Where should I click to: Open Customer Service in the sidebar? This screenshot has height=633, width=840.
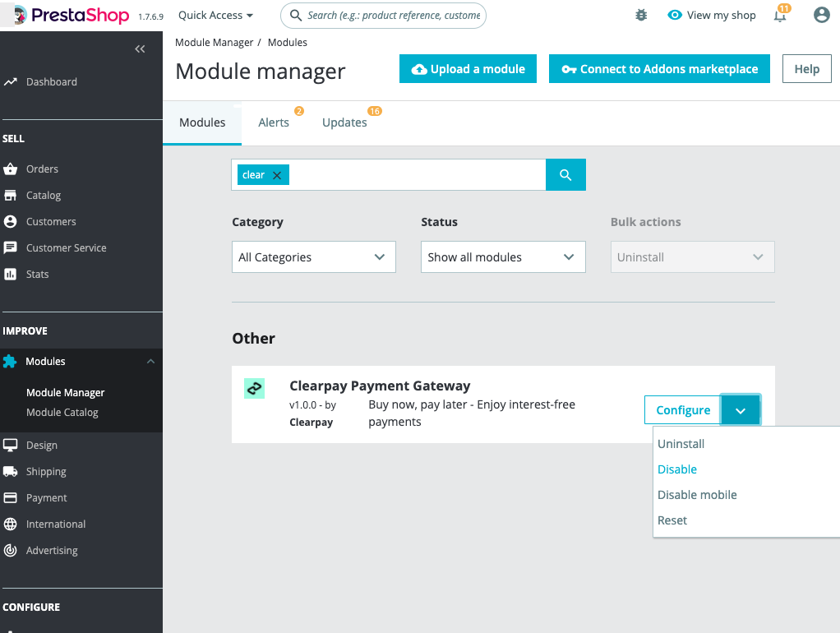tap(67, 247)
